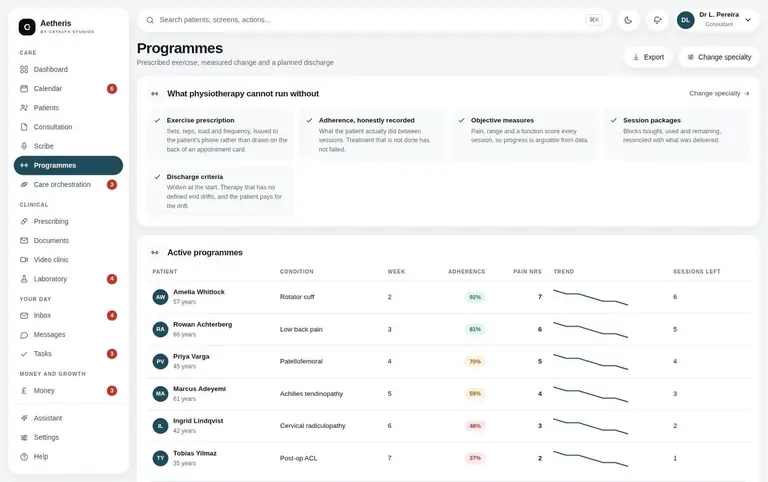Click the Post-op ACL condition cell
This screenshot has width=768, height=482.
coord(298,458)
